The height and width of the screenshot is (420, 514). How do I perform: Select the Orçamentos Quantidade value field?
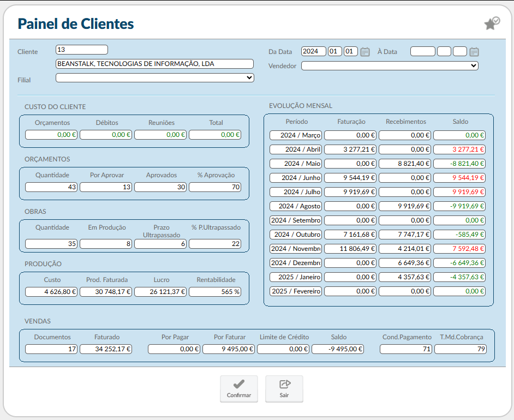pos(51,187)
